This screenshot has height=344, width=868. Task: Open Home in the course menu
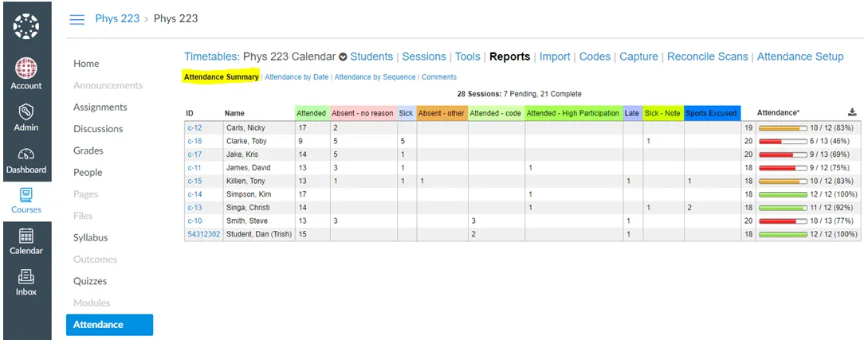pos(86,64)
